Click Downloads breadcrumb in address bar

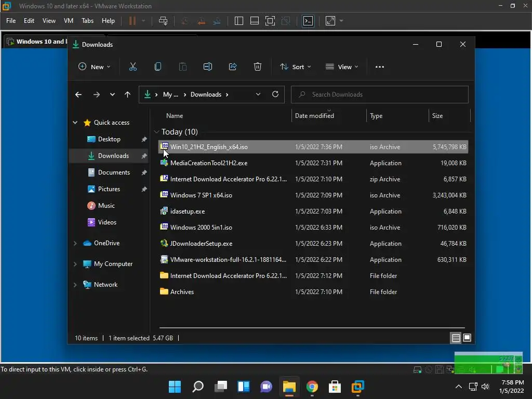[206, 95]
